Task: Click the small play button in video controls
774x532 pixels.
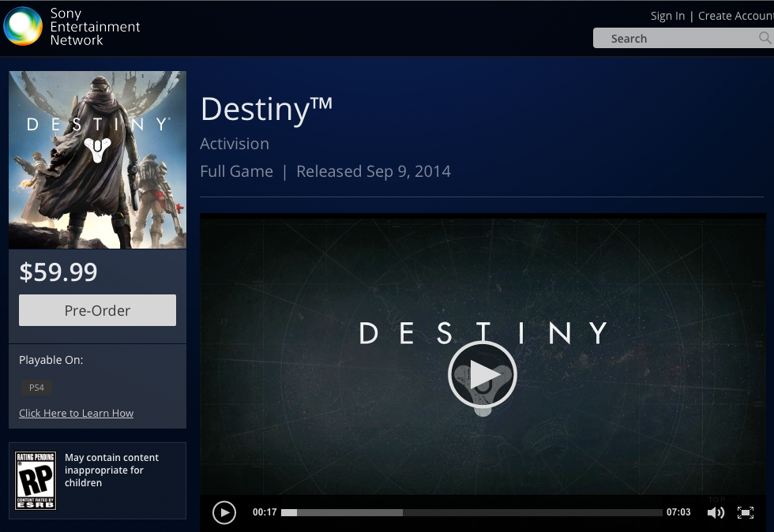Action: tap(224, 513)
